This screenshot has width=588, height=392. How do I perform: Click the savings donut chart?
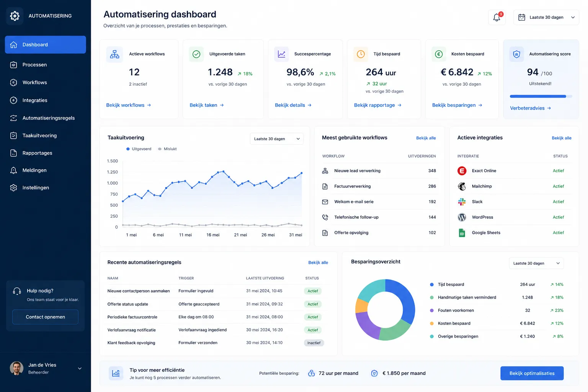385,310
